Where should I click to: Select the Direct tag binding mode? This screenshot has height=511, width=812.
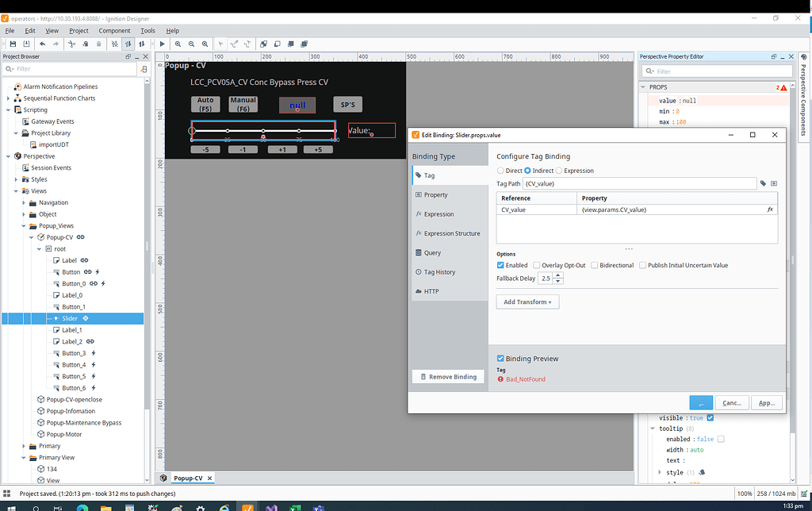[500, 171]
